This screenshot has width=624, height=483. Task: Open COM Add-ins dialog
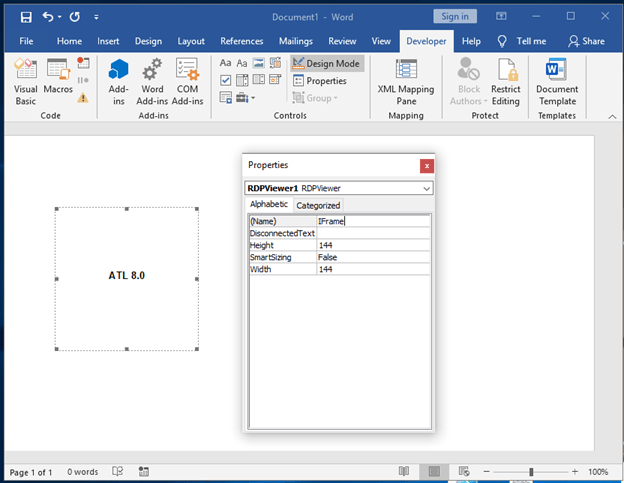click(x=187, y=81)
